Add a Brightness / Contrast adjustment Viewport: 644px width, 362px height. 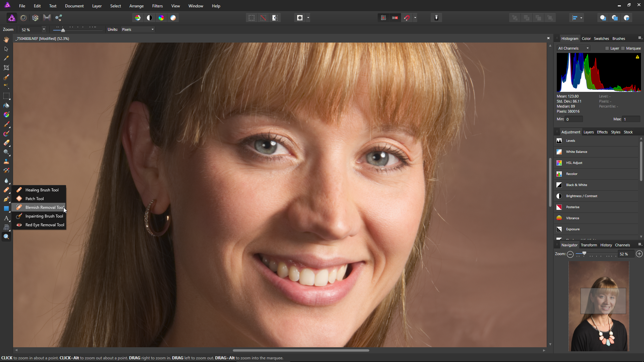581,196
